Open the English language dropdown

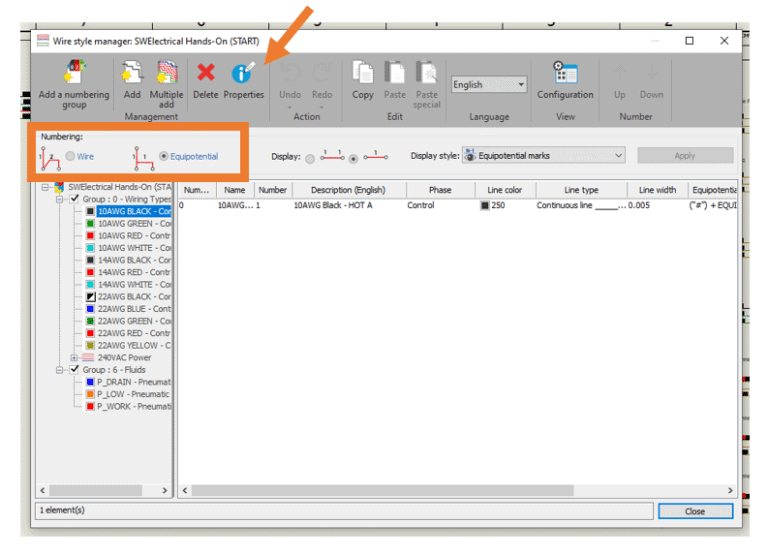(x=489, y=84)
